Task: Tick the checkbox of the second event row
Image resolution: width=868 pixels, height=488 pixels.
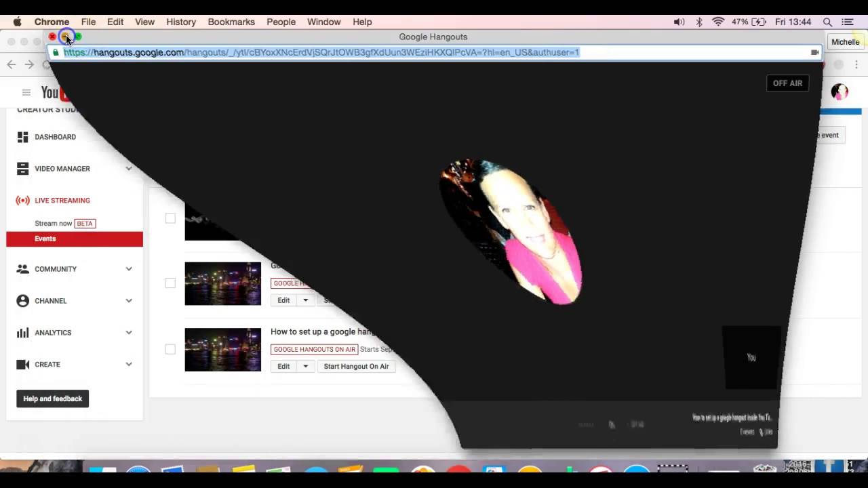Action: click(170, 283)
